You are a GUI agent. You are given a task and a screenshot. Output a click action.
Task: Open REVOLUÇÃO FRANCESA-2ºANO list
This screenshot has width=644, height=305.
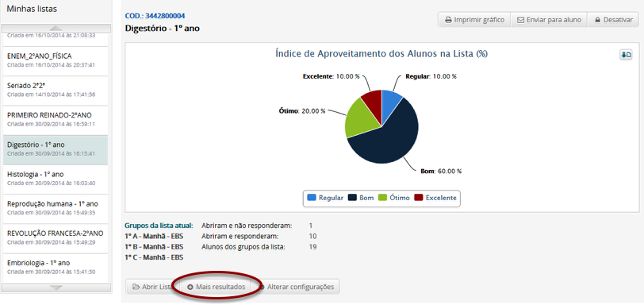tap(56, 238)
